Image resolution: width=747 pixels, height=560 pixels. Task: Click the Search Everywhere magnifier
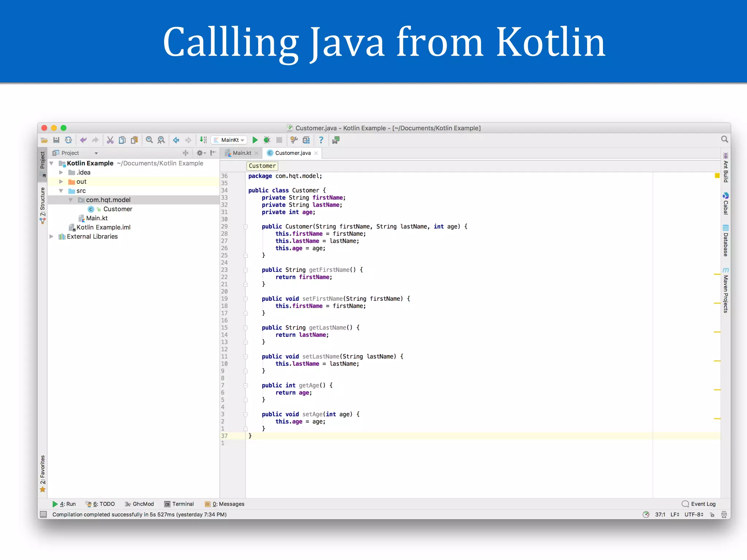pyautogui.click(x=724, y=139)
